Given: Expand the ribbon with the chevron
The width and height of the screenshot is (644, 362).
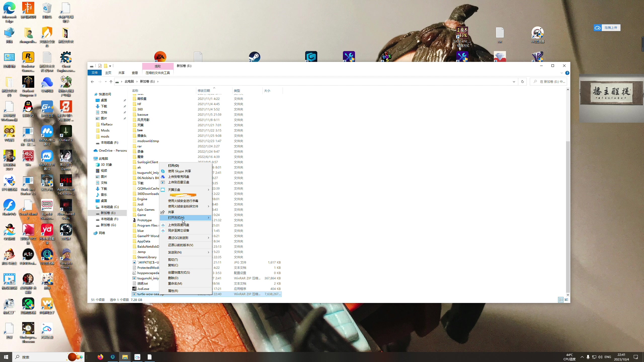Looking at the screenshot, I should pos(561,73).
